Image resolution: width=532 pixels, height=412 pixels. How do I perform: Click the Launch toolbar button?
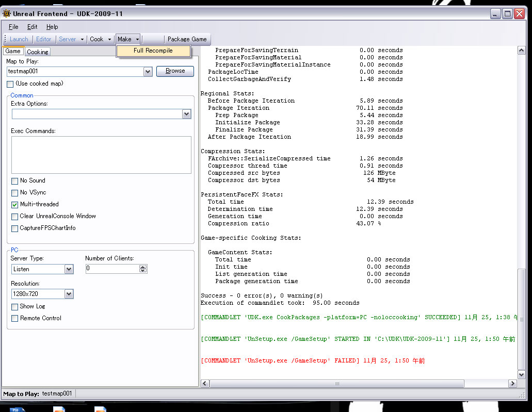(x=19, y=39)
